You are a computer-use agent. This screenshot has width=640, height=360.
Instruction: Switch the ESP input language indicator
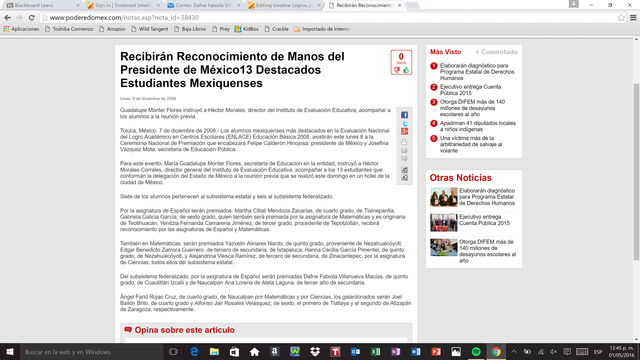coord(598,352)
